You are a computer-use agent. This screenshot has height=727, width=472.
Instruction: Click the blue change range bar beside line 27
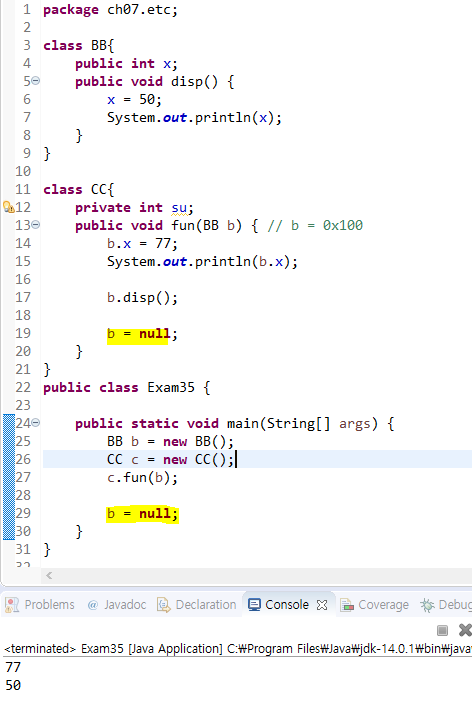(x=9, y=477)
